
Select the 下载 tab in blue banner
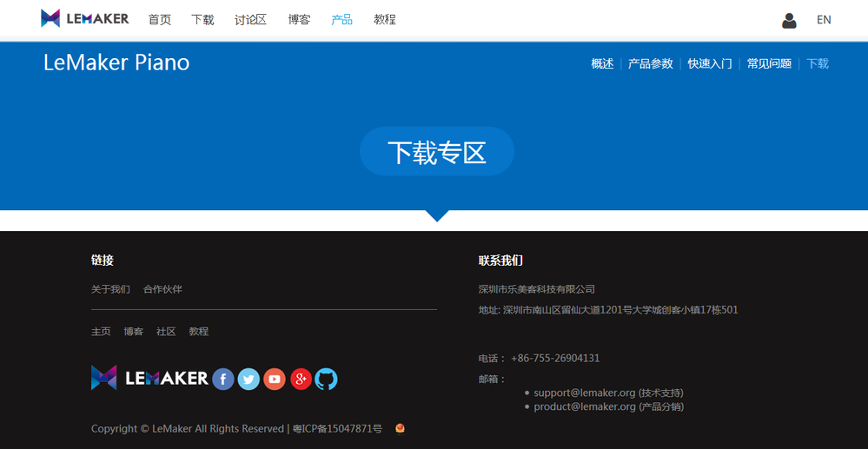pos(818,63)
